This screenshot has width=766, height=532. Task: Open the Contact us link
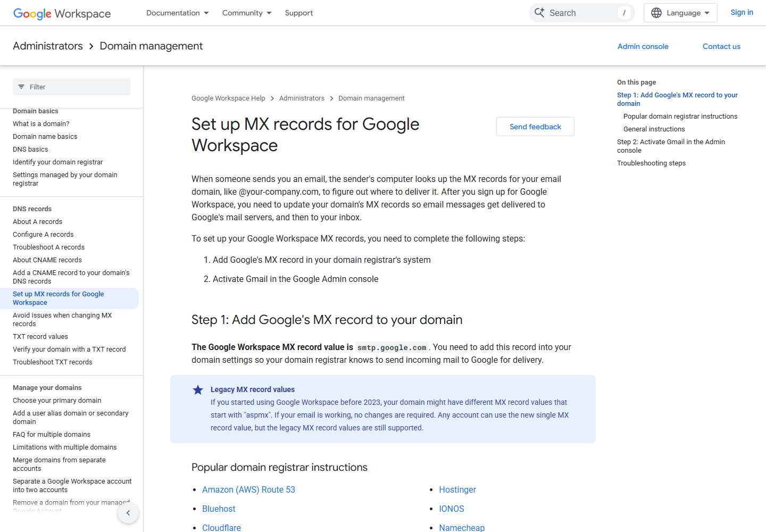721,46
